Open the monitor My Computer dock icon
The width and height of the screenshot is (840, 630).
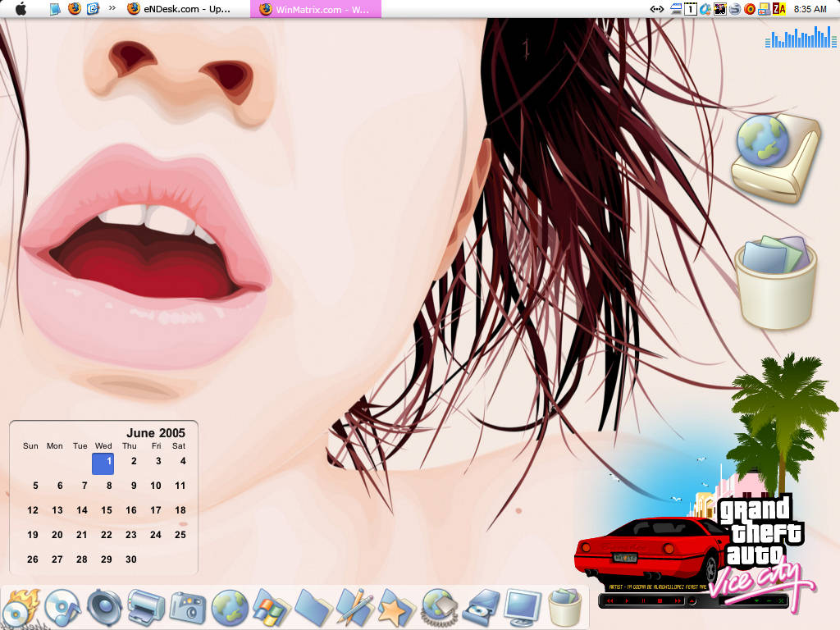tap(523, 608)
